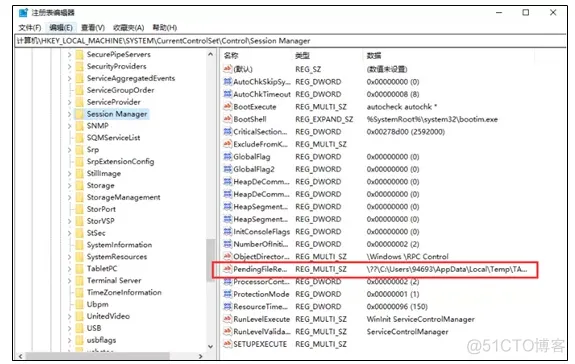The height and width of the screenshot is (364, 575).
Task: Expand the Terminal Server tree node
Action: (x=69, y=281)
